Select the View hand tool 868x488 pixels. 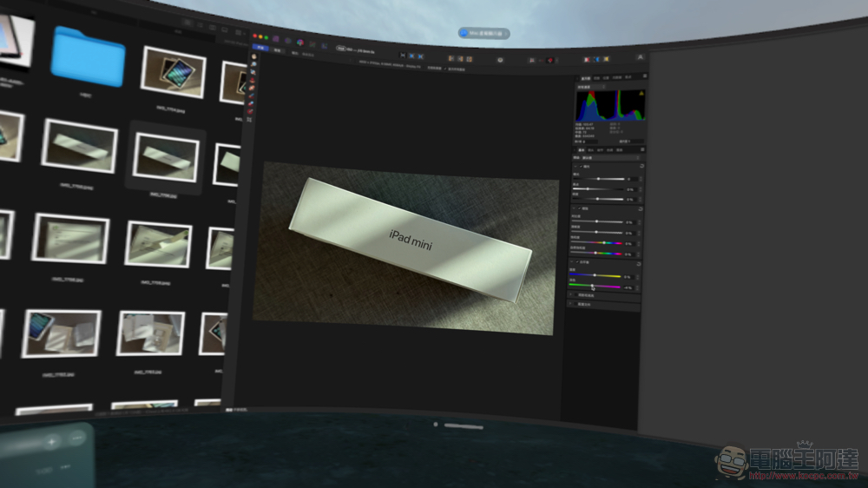(254, 56)
